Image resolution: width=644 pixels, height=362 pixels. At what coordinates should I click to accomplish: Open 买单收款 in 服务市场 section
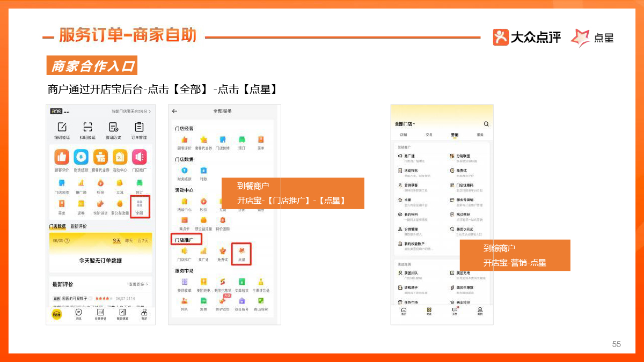[x=241, y=285]
